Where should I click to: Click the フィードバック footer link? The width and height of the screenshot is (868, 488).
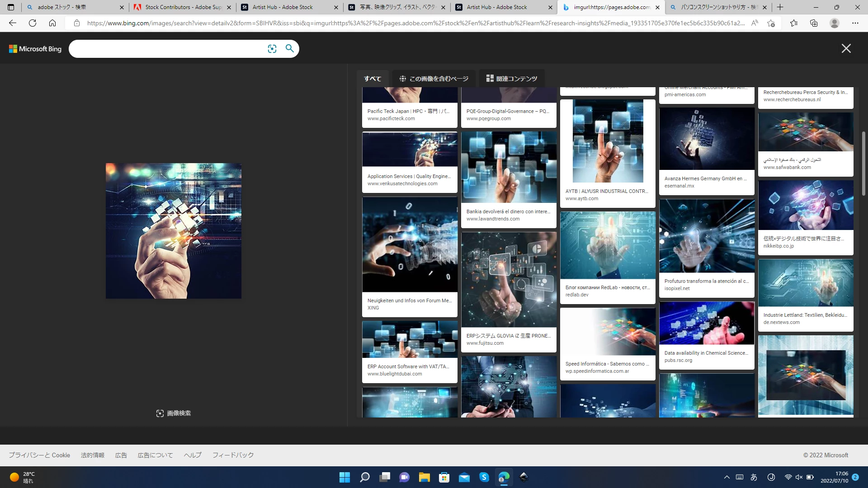(x=233, y=455)
